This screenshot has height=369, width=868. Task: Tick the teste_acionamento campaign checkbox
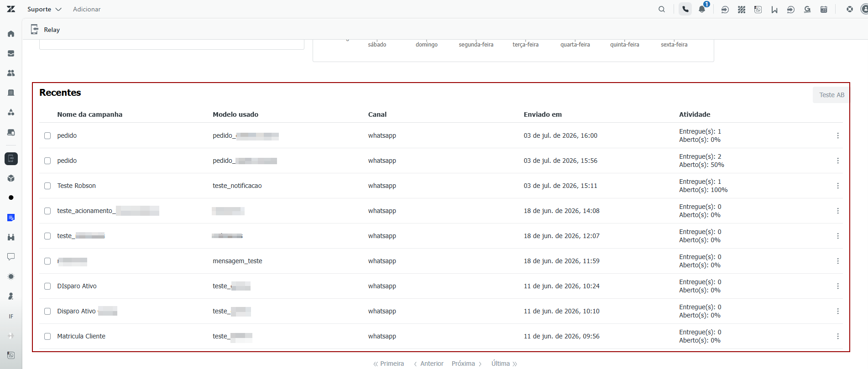pos(47,211)
